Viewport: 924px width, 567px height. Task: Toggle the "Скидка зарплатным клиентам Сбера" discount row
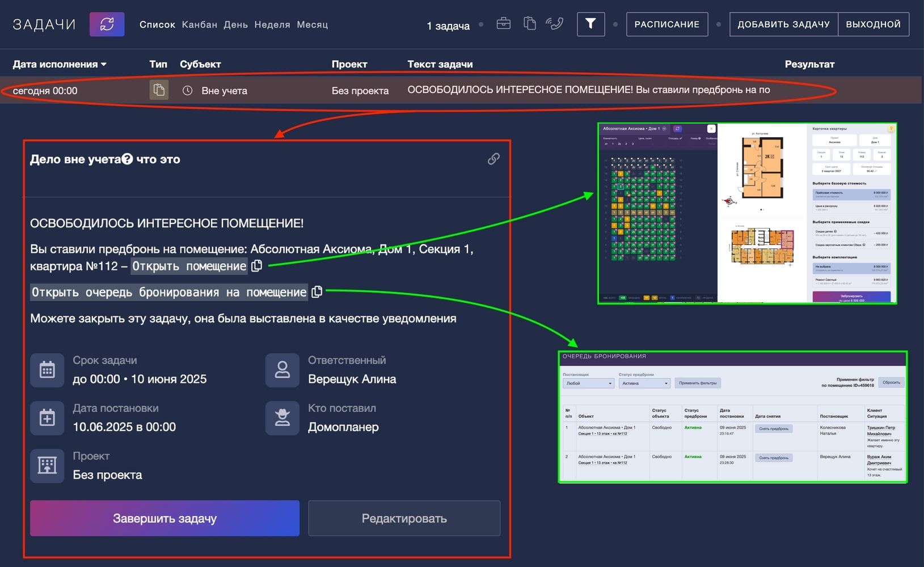coord(851,245)
